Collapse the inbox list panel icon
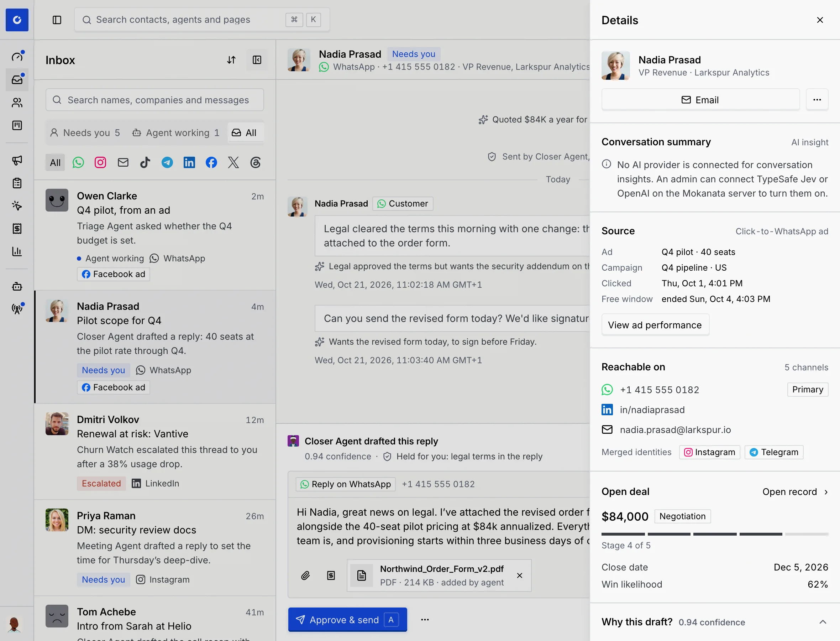The height and width of the screenshot is (641, 840). tap(257, 60)
